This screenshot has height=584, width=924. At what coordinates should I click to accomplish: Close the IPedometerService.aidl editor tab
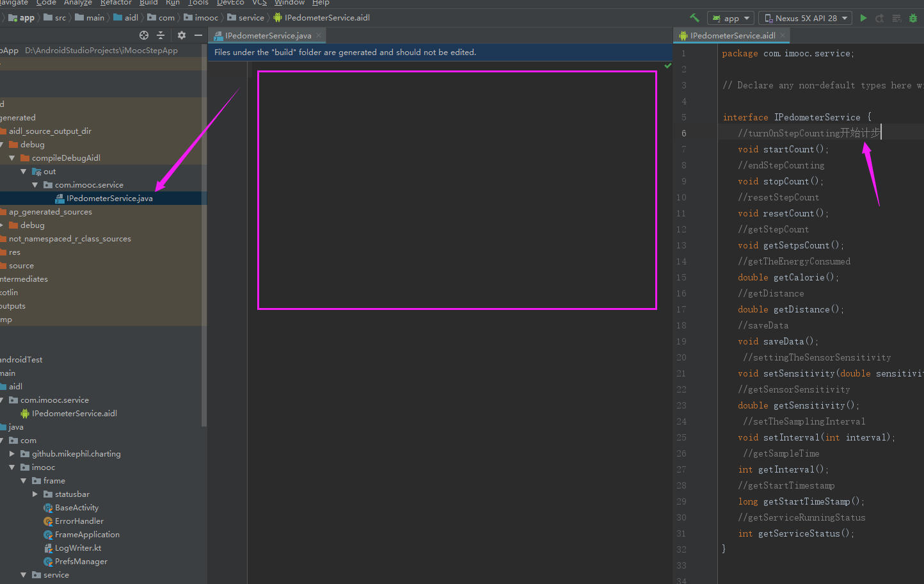783,36
